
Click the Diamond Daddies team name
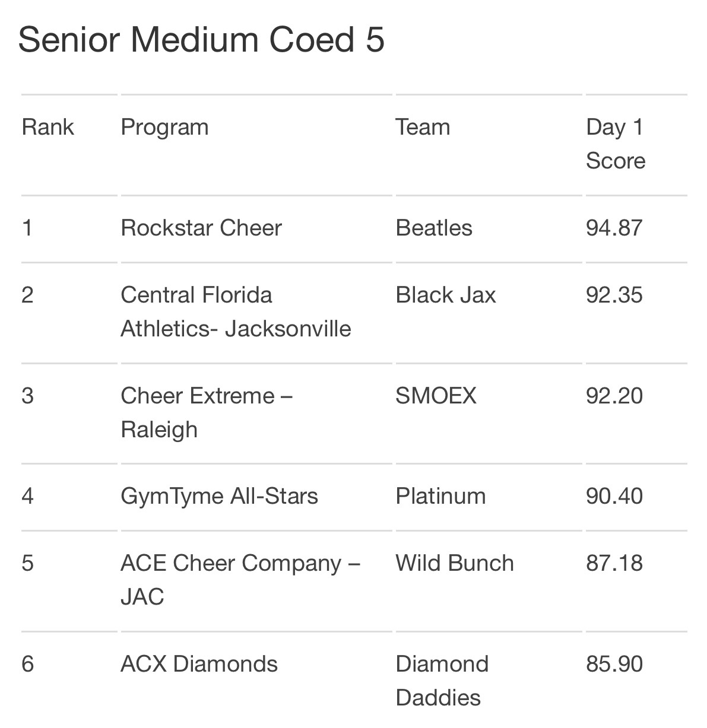pyautogui.click(x=442, y=681)
